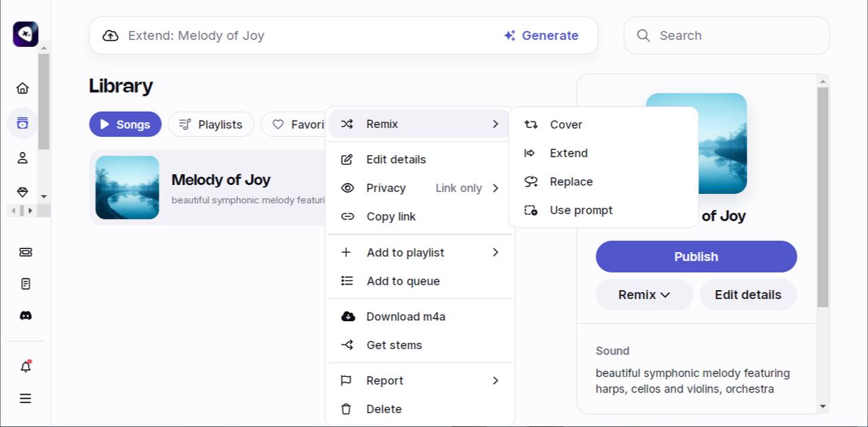Image resolution: width=868 pixels, height=427 pixels.
Task: Select Extend from the Remix submenu
Action: tap(568, 153)
